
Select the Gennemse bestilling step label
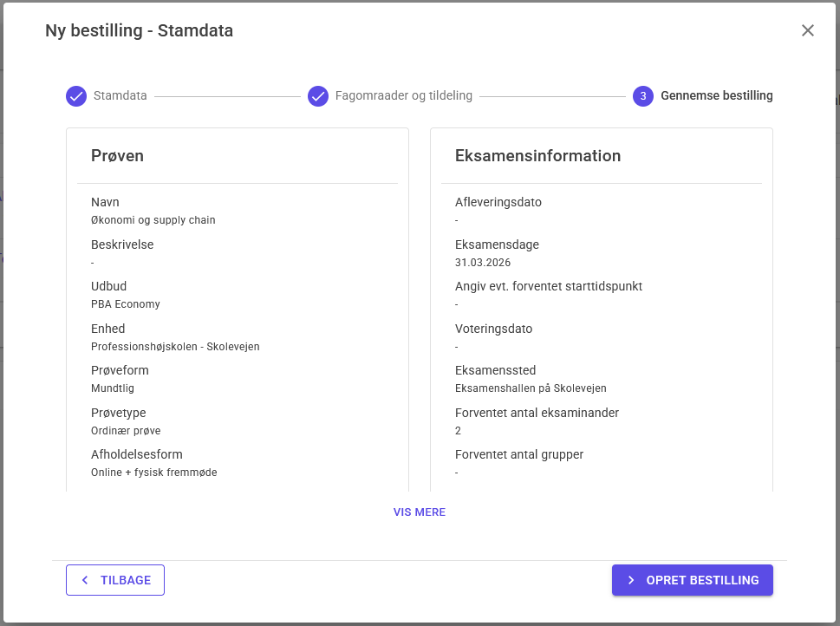point(716,96)
